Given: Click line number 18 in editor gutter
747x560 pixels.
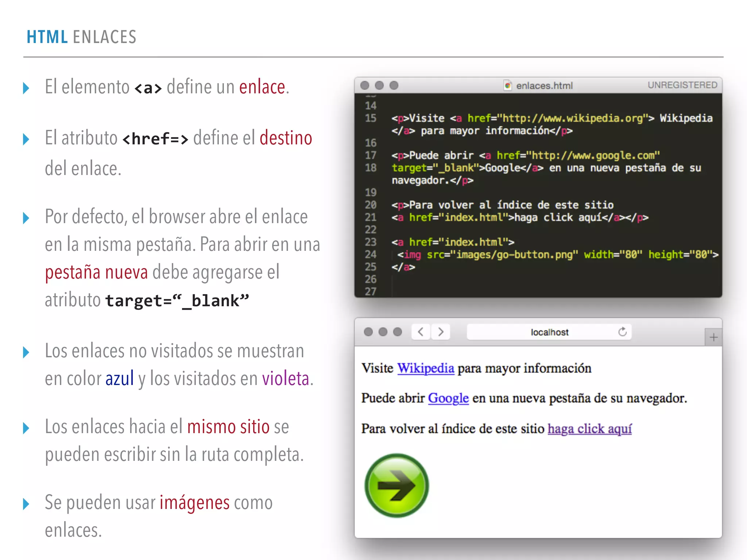Looking at the screenshot, I should [x=371, y=168].
